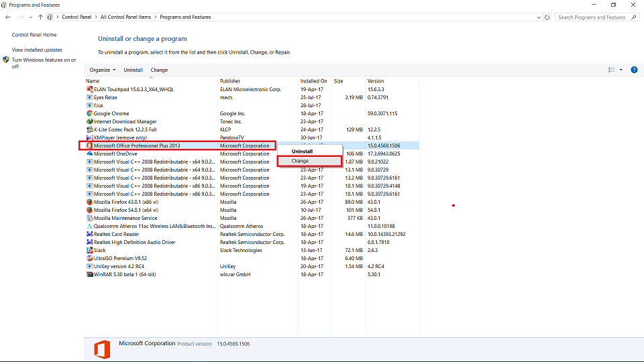Open the Organize dropdown menu

(103, 70)
